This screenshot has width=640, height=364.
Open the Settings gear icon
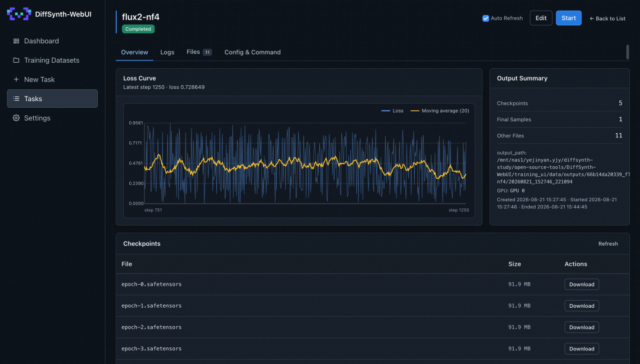17,118
